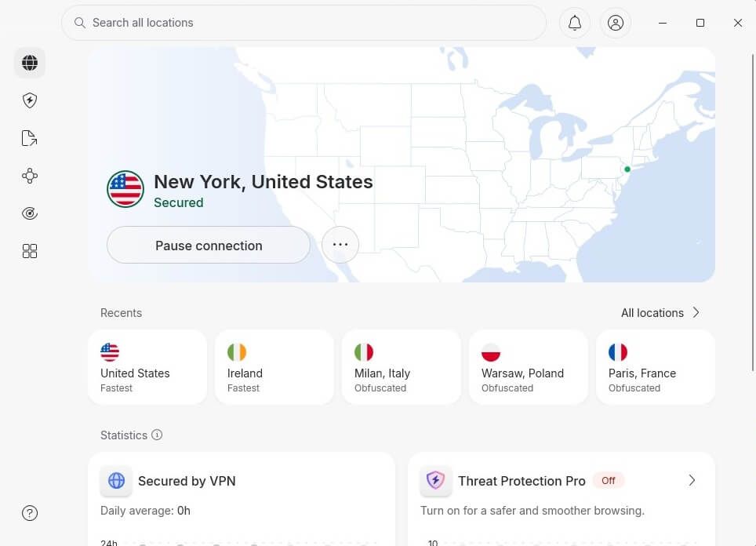Open the VPN globe tab in sidebar
Image resolution: width=756 pixels, height=546 pixels.
tap(30, 63)
